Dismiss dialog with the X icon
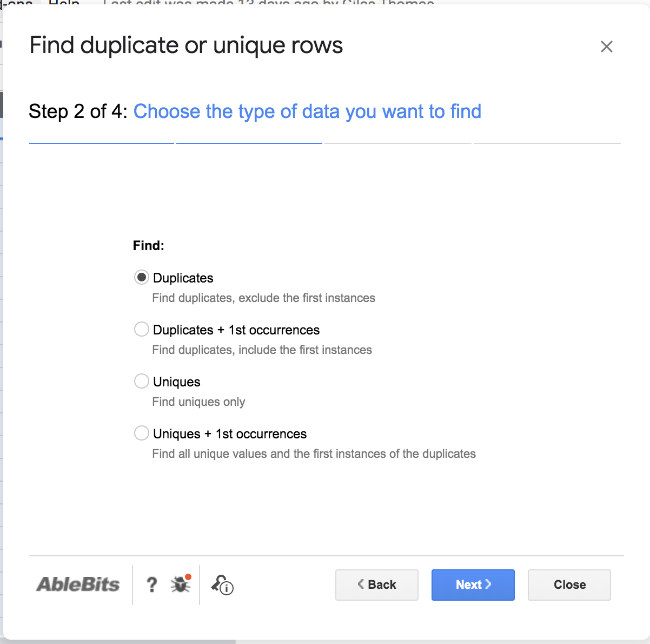The image size is (650, 644). pos(606,47)
